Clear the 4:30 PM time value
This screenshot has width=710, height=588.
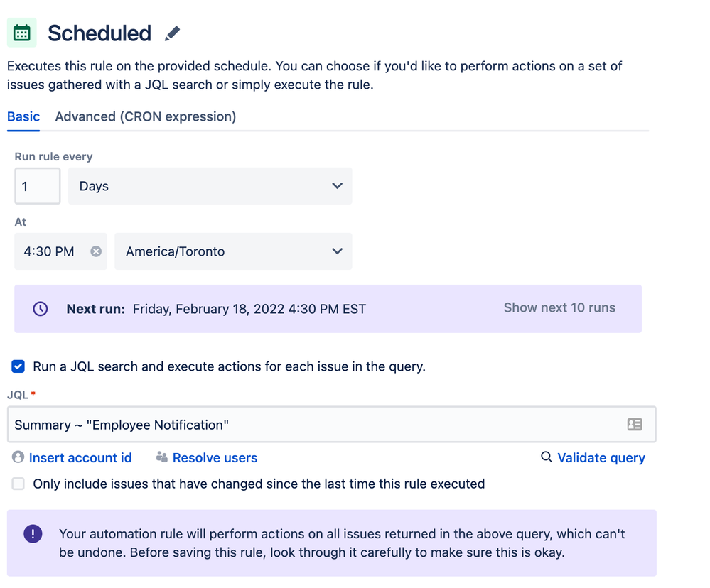(96, 251)
